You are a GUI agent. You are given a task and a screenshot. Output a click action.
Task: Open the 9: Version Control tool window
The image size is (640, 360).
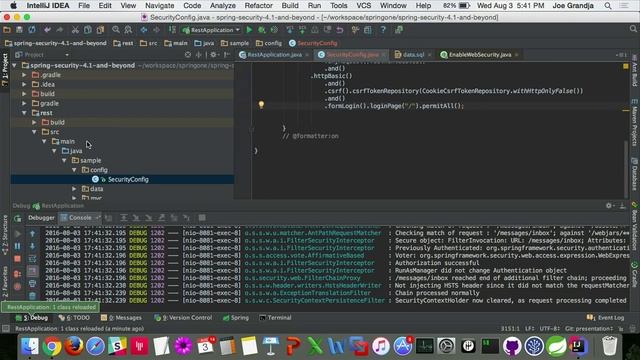tap(183, 318)
